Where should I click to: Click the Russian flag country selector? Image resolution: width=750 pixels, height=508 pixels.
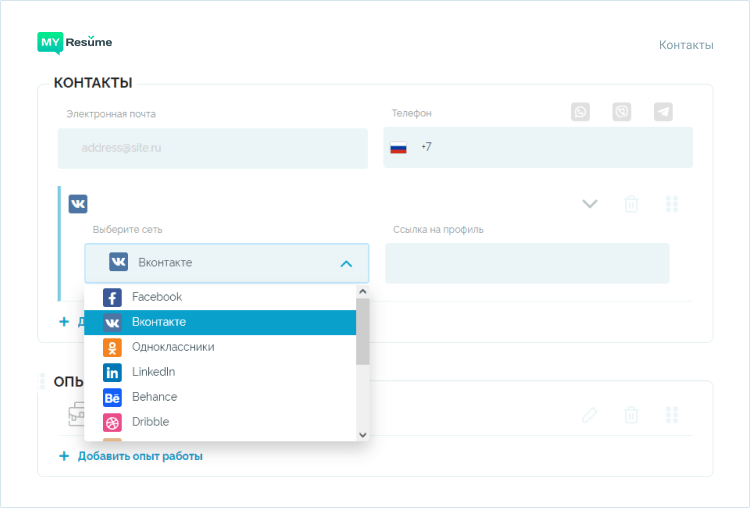pos(398,148)
